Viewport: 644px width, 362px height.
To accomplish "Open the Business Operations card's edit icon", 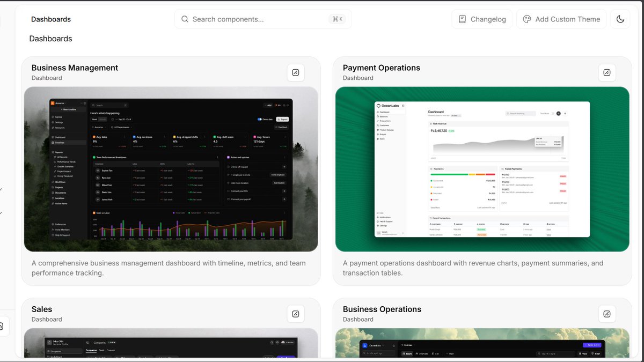I will pyautogui.click(x=607, y=314).
